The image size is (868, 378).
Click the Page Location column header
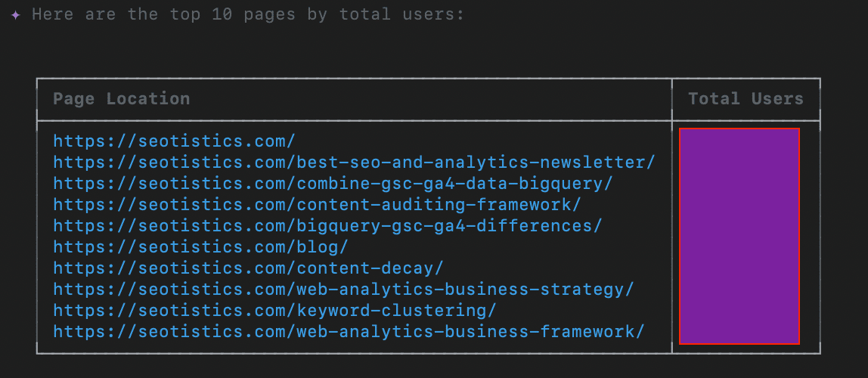[x=121, y=99]
